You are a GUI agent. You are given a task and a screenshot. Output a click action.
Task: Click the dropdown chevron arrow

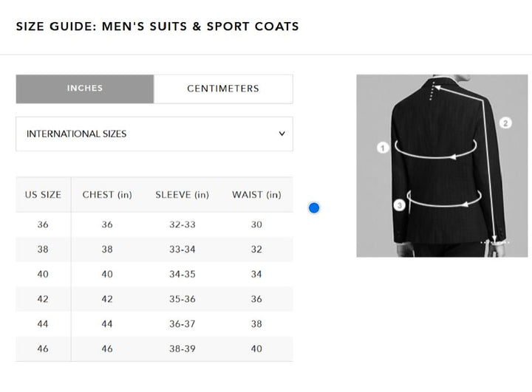click(x=282, y=134)
